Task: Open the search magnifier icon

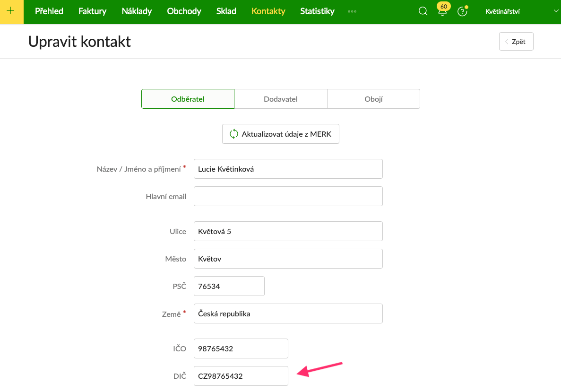Action: click(x=423, y=11)
